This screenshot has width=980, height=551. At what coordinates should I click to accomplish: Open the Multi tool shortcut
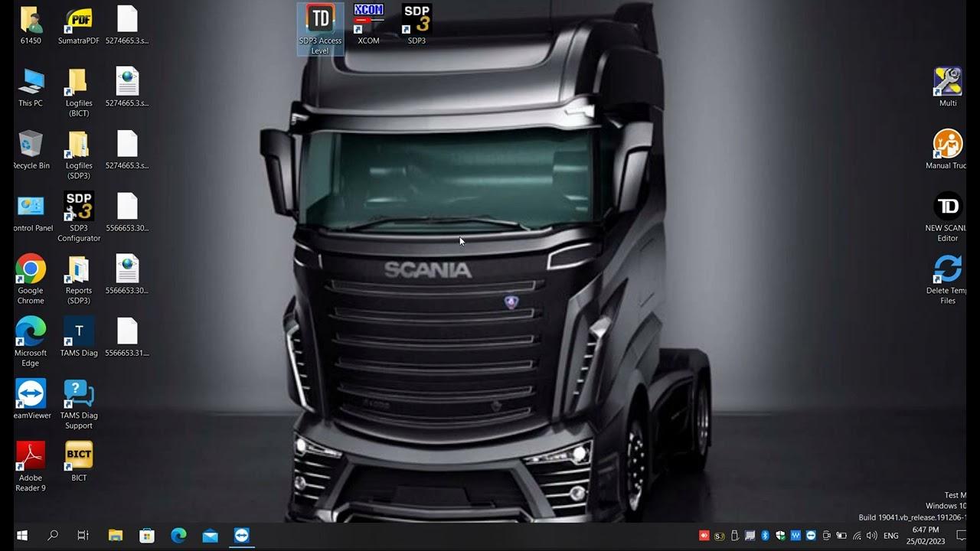(x=948, y=83)
